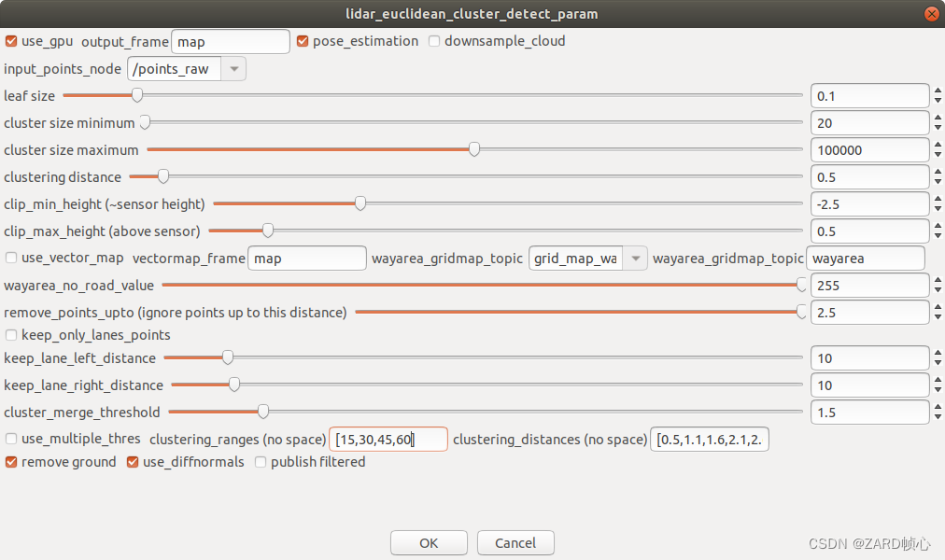The height and width of the screenshot is (560, 945).
Task: Click the clip_max_height slider handle
Action: [x=268, y=231]
